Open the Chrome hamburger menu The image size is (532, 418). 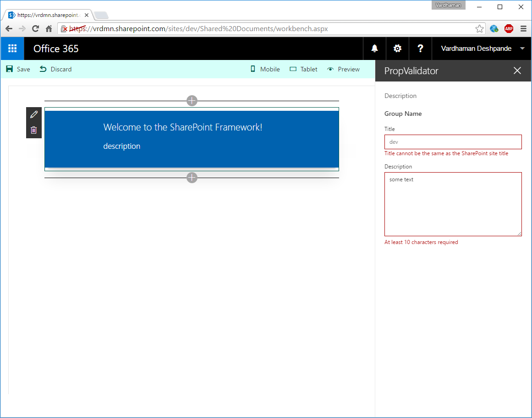click(x=523, y=28)
